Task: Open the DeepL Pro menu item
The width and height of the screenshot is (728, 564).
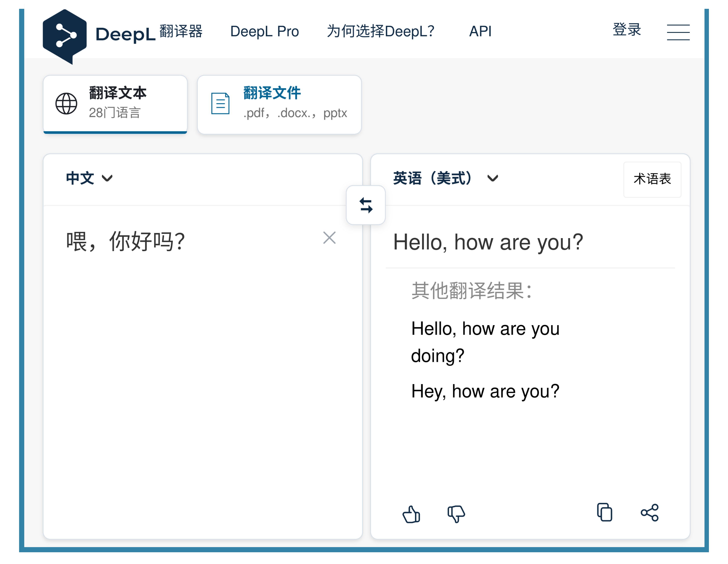Action: point(264,31)
